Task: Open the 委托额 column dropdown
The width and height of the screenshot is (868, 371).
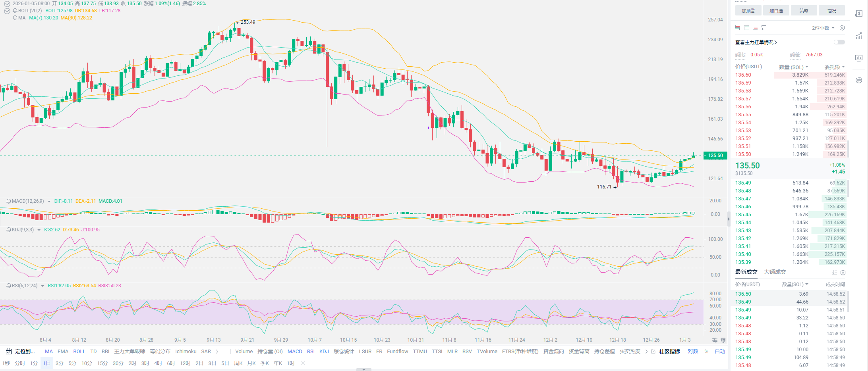Action: pyautogui.click(x=834, y=67)
